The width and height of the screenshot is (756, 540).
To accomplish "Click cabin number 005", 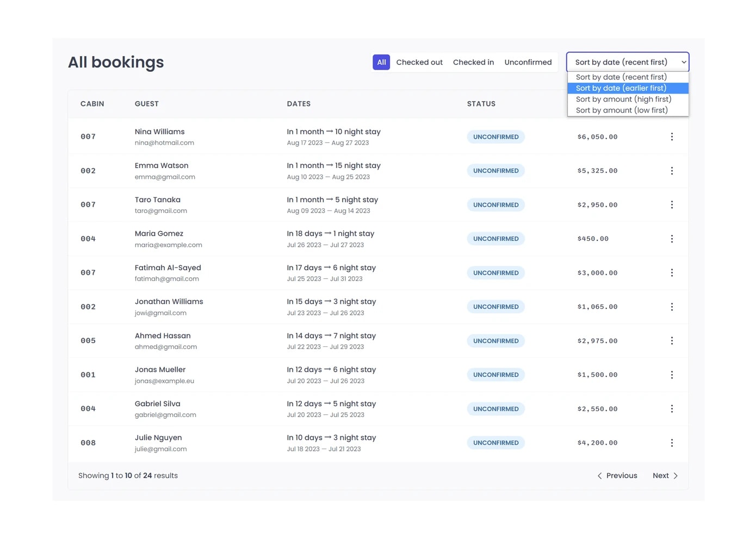I will [88, 341].
